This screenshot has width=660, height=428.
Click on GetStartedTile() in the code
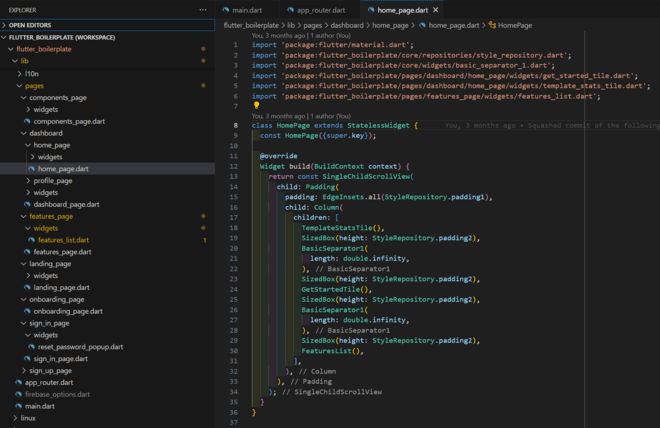[x=335, y=290]
